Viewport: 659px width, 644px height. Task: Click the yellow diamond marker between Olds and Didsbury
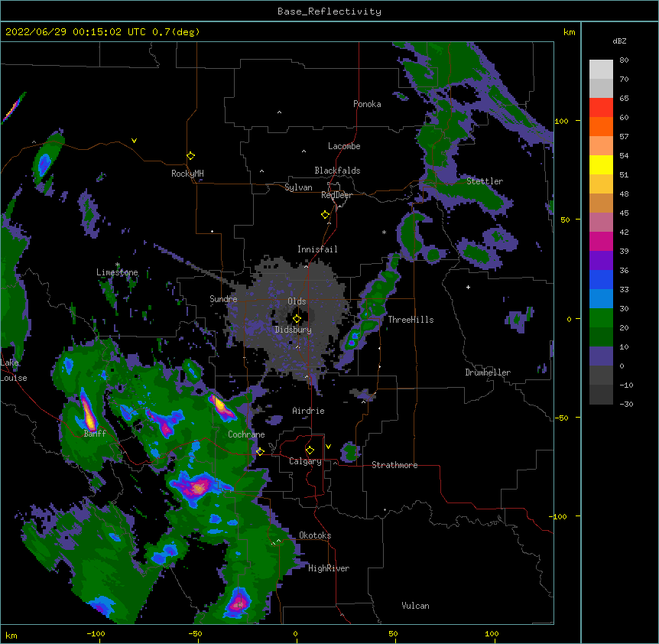tap(297, 319)
